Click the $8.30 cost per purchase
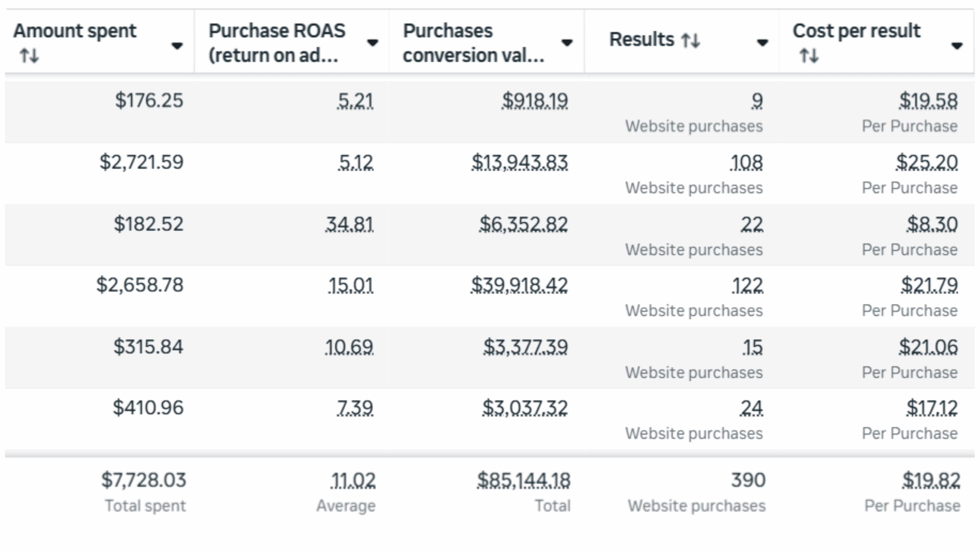The width and height of the screenshot is (980, 551). pos(932,224)
